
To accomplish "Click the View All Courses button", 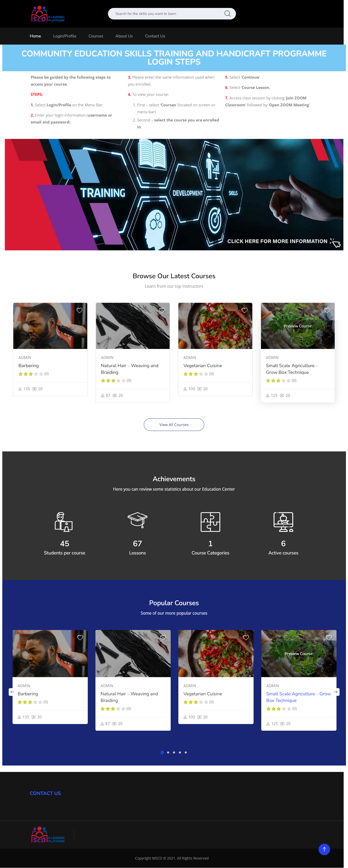I will [x=174, y=425].
